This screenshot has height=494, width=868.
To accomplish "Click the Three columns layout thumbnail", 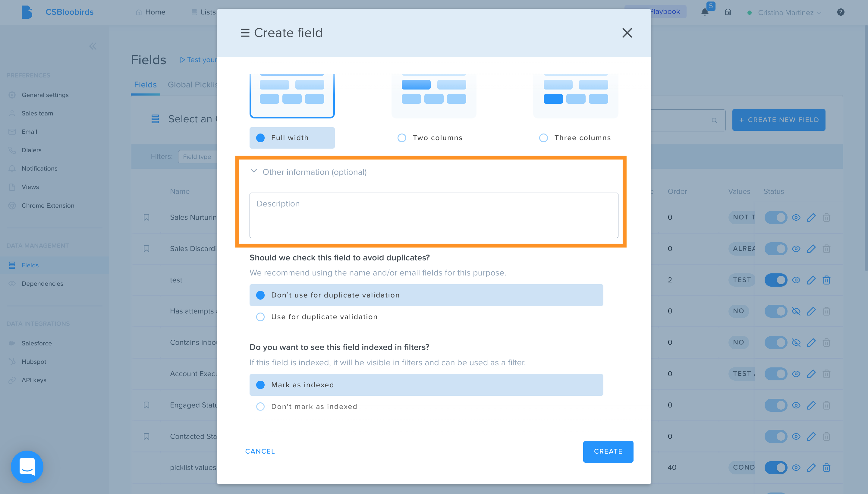I will (x=575, y=96).
